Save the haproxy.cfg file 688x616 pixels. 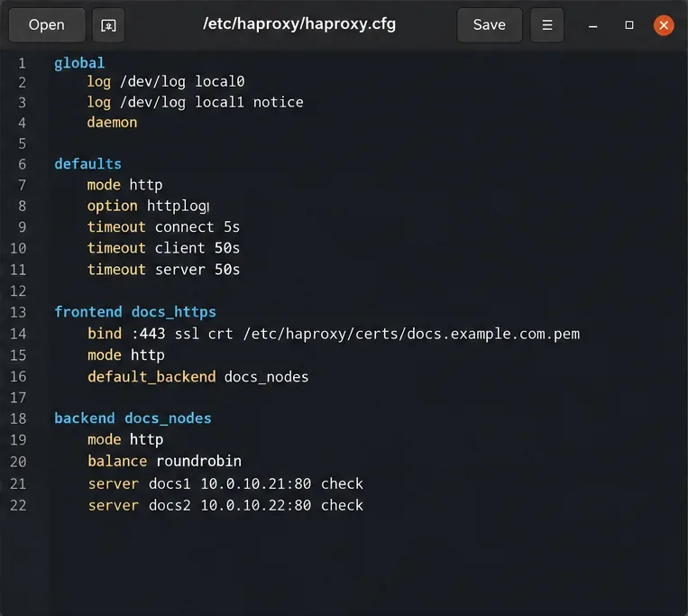point(490,25)
